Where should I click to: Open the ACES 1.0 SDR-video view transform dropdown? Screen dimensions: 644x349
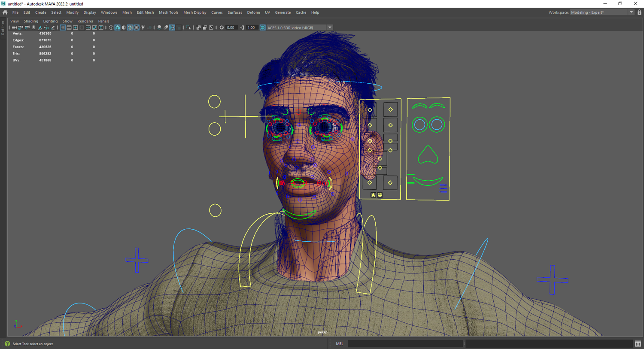tap(300, 27)
